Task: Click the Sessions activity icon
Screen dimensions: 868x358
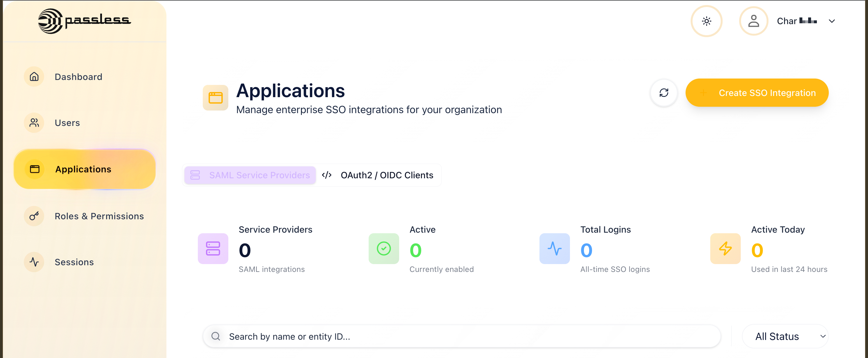Action: (x=34, y=262)
